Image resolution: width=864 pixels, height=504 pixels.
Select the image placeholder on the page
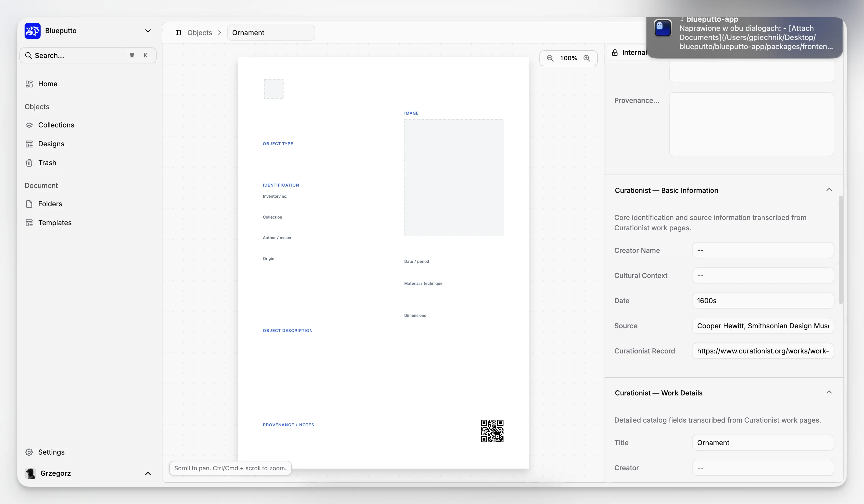pyautogui.click(x=454, y=178)
